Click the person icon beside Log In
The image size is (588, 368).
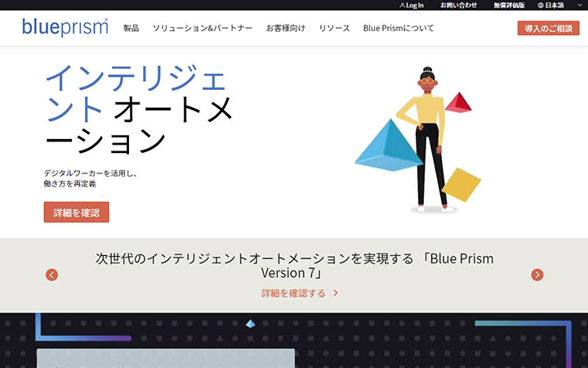[403, 5]
